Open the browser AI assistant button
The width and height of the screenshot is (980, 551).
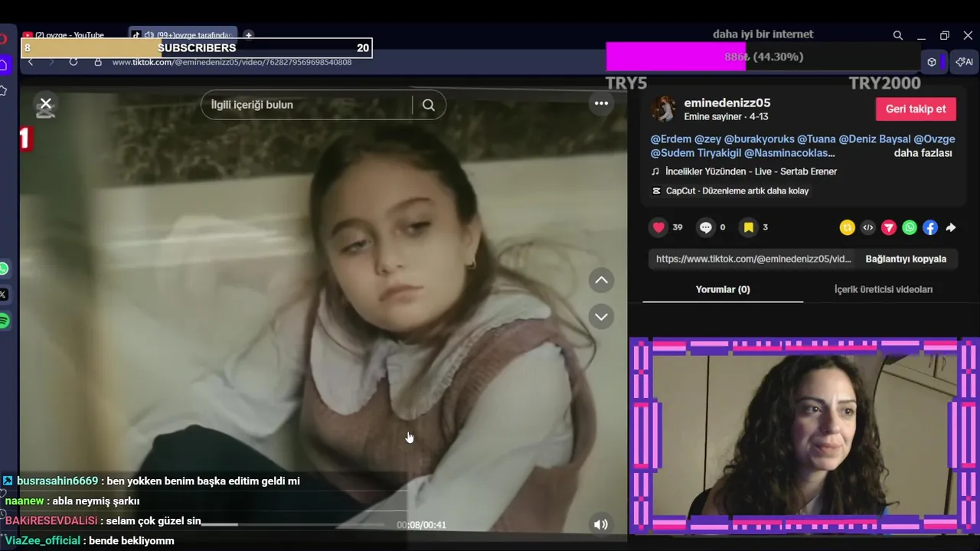tap(965, 62)
